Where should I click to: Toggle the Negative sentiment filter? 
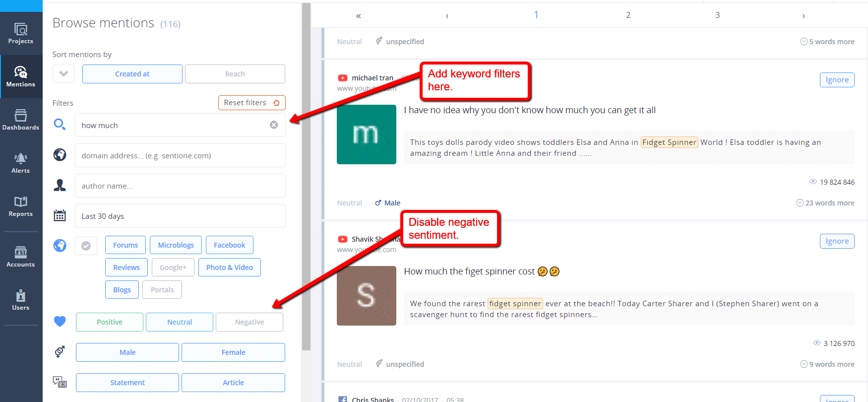click(249, 322)
